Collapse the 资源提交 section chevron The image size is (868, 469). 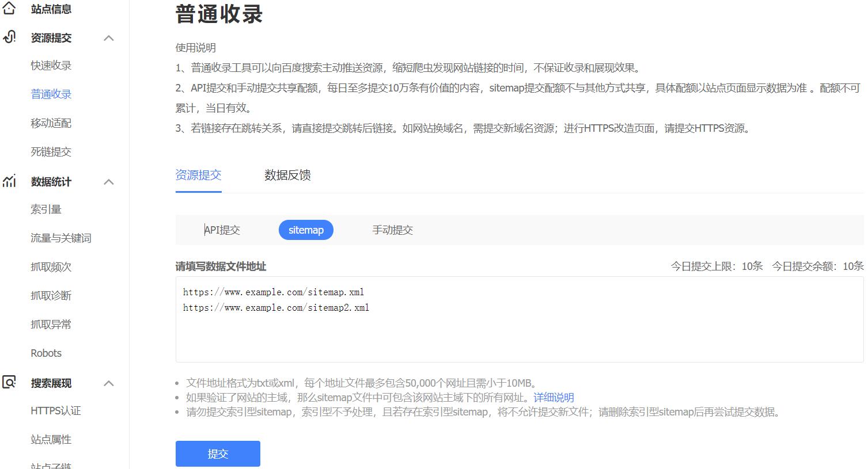point(108,37)
